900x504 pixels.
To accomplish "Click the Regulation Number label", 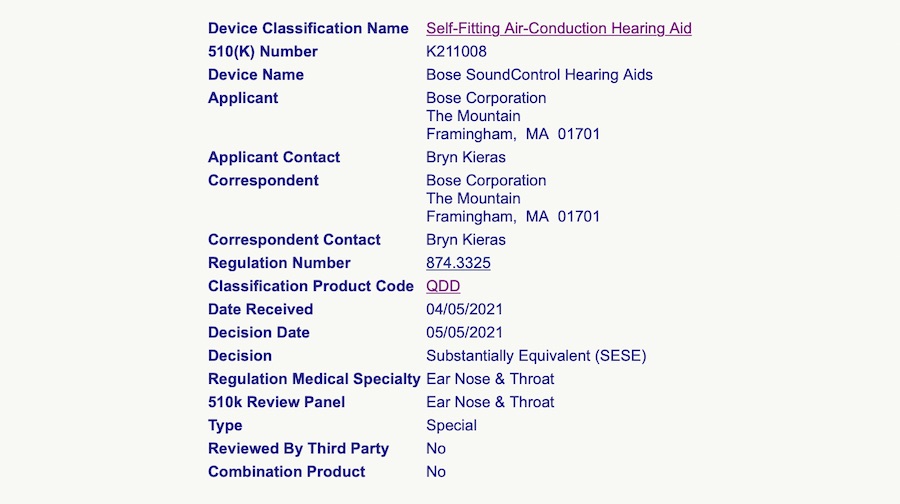I will coord(279,263).
